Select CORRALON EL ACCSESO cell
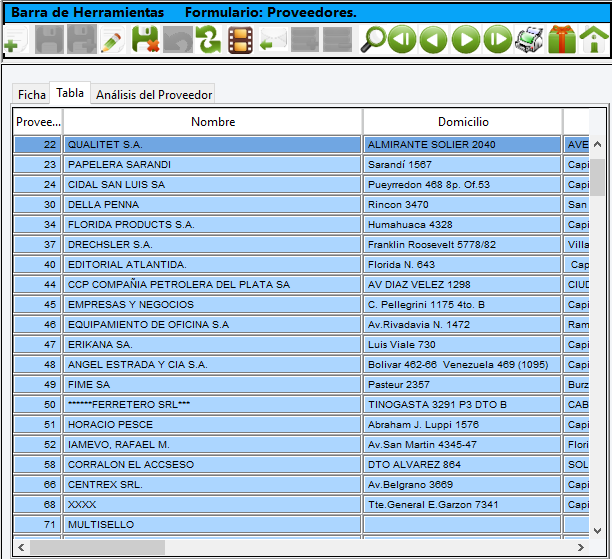 tap(212, 465)
